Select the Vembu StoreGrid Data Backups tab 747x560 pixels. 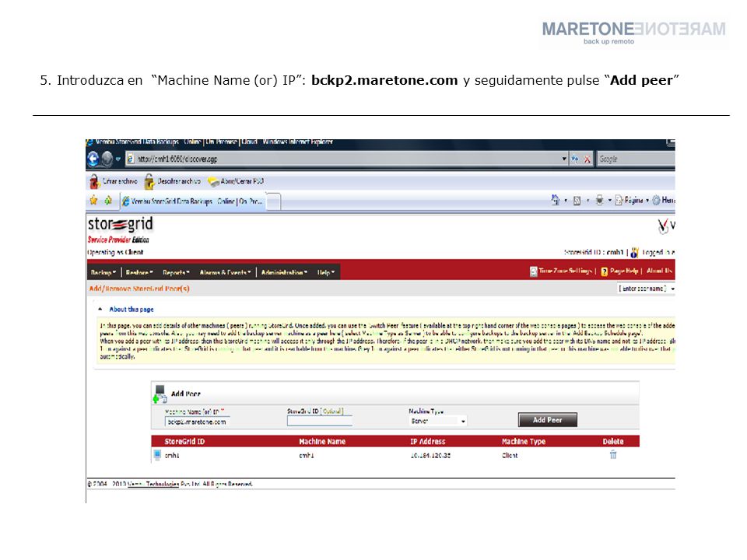pyautogui.click(x=192, y=201)
